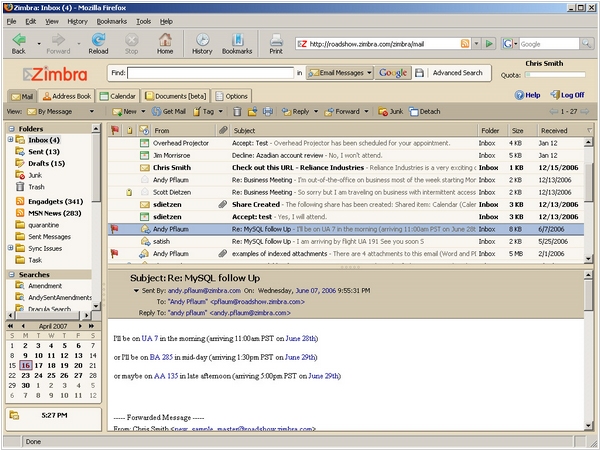600x450 pixels.
Task: Click the Zimbra print message toolbar icon
Action: 268,111
